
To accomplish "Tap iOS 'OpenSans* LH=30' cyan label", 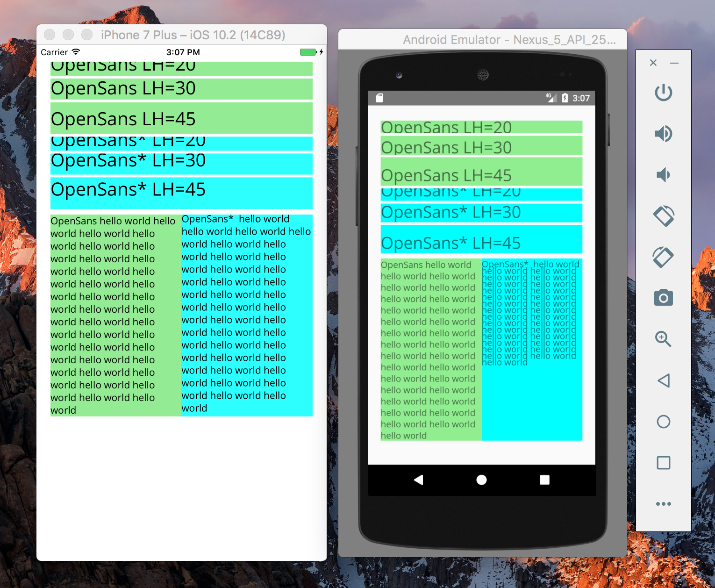I will (181, 164).
